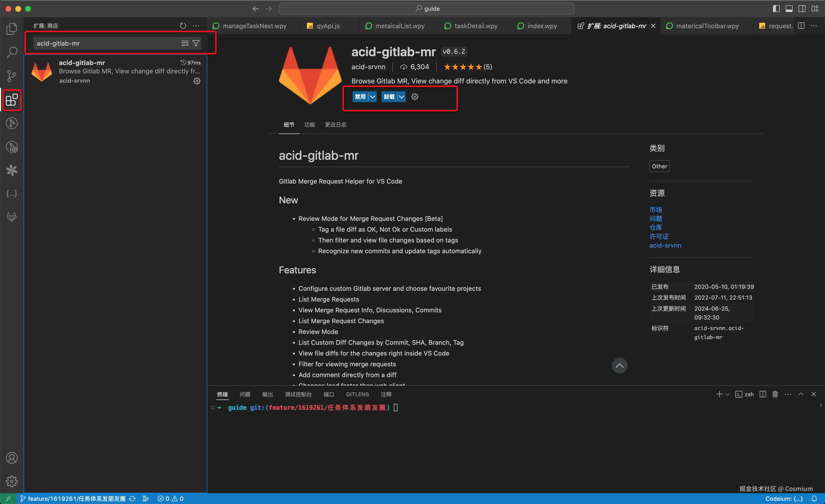Screen dimensions: 825x504
Task: Open the extension settings gear beside uninstall
Action: click(x=414, y=97)
